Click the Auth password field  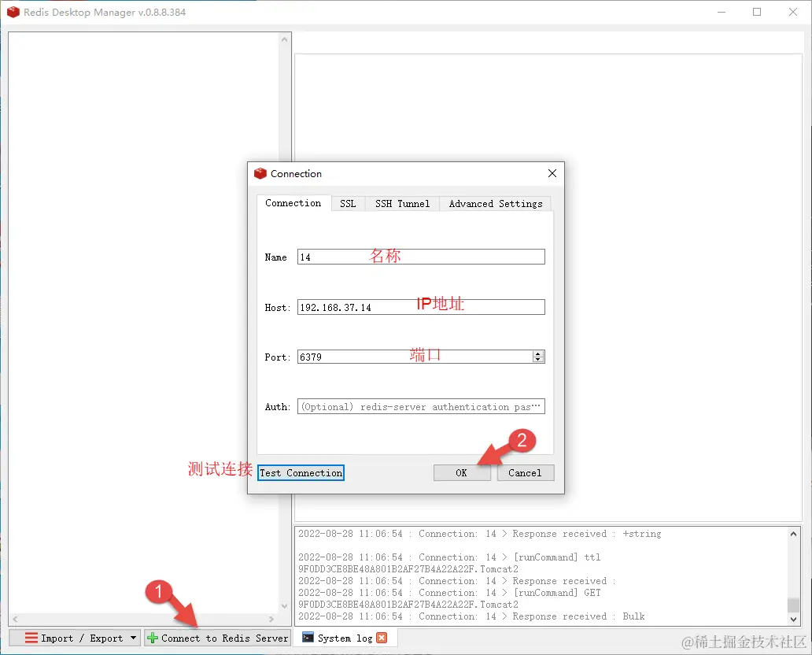(421, 406)
